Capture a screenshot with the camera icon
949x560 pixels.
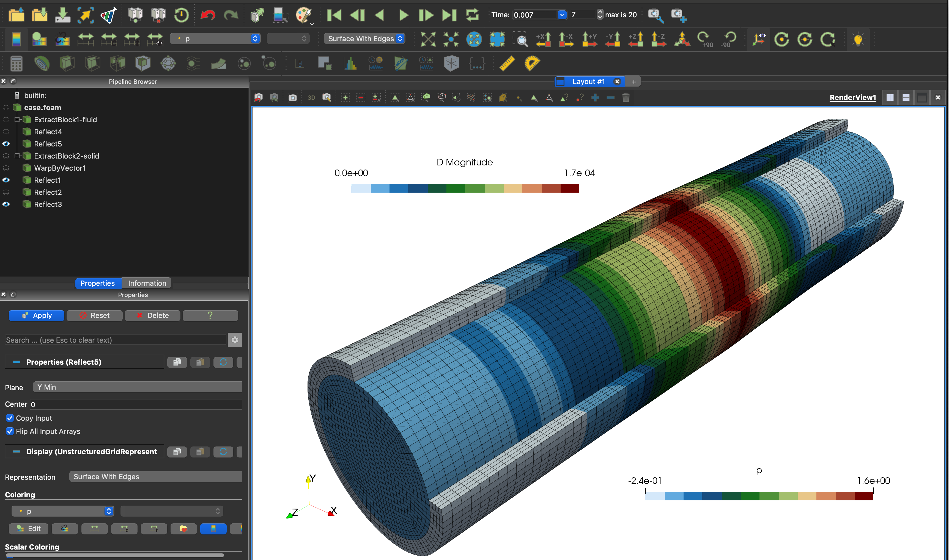(x=292, y=97)
